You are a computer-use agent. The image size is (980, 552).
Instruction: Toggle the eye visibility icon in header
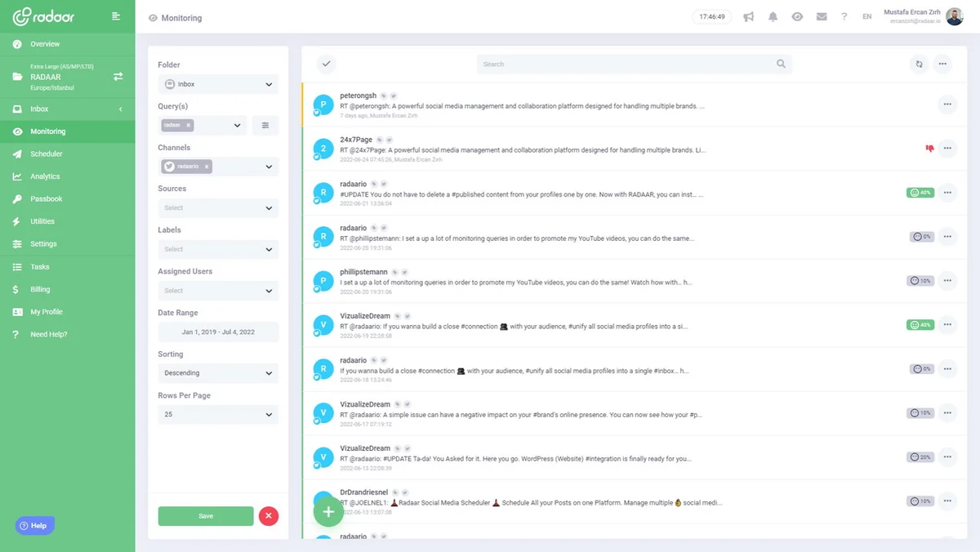tap(797, 17)
